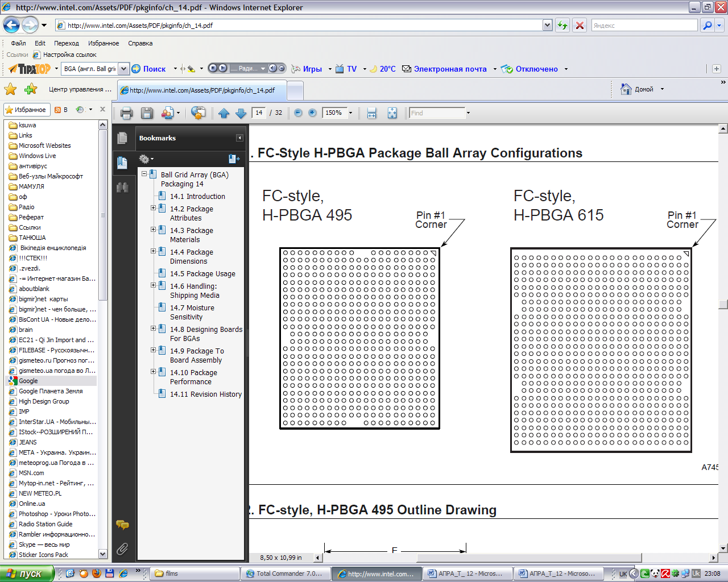Image resolution: width=728 pixels, height=582 pixels.
Task: Open the Home house icon
Action: pyautogui.click(x=626, y=89)
